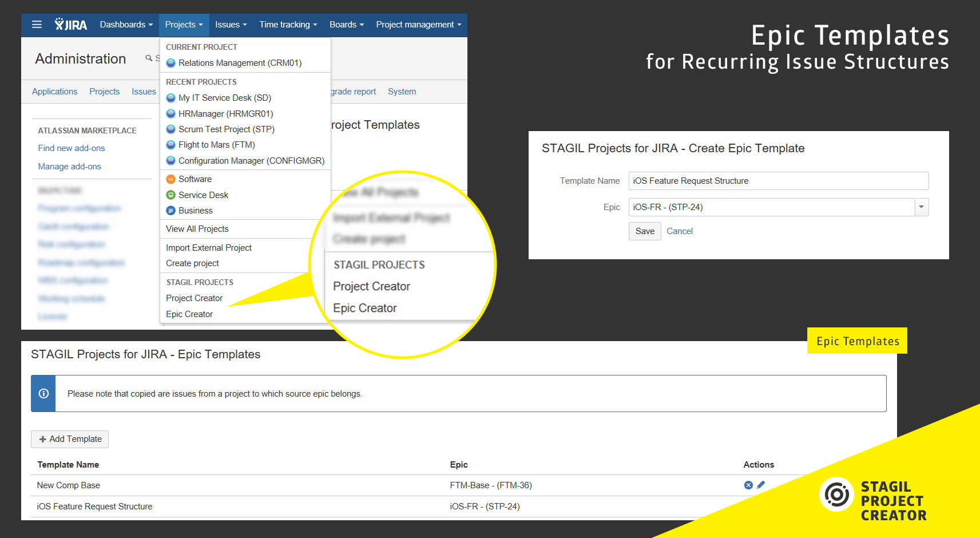Click View All Projects
The image size is (980, 538).
[197, 229]
